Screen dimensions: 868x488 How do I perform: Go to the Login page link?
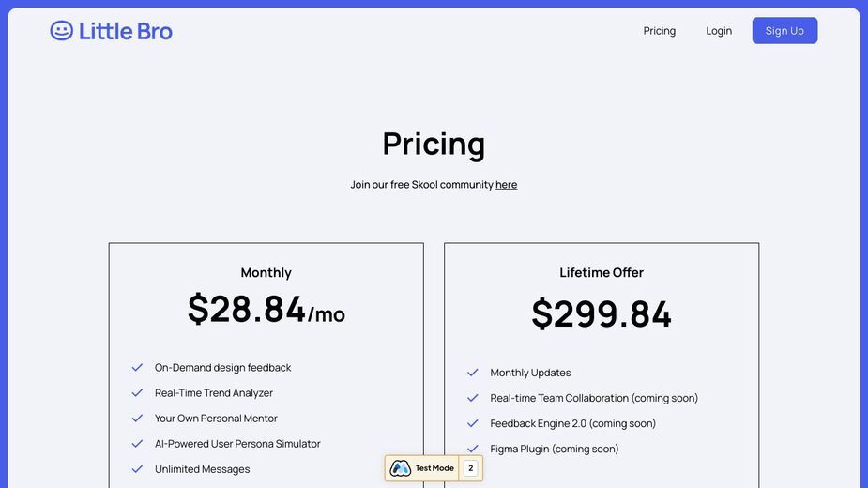pyautogui.click(x=719, y=31)
